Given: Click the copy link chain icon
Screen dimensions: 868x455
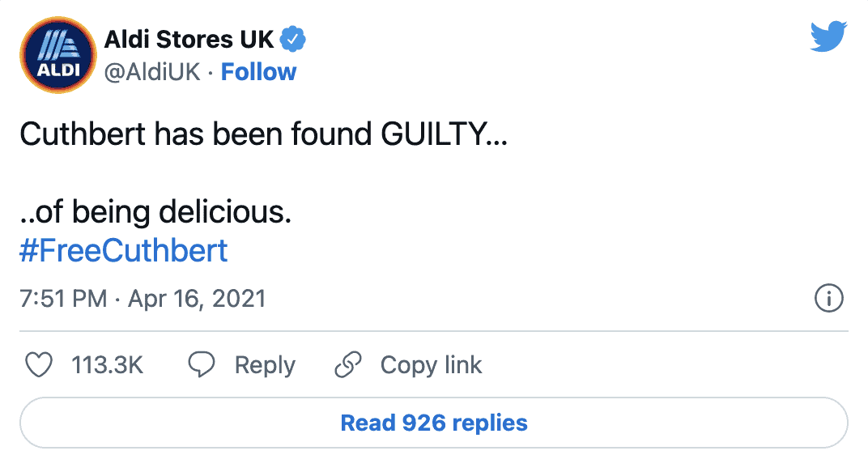Looking at the screenshot, I should pyautogui.click(x=347, y=365).
